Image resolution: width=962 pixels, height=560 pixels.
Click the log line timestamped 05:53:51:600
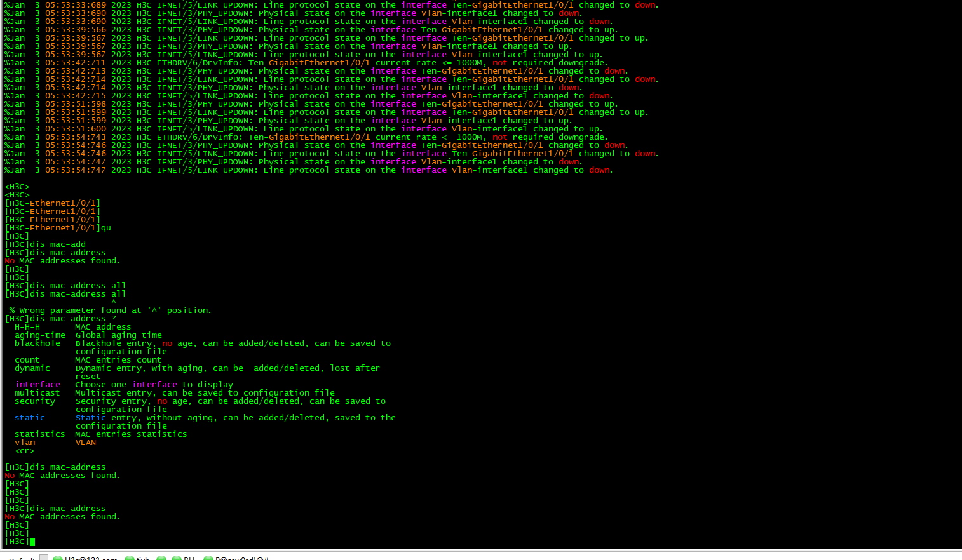[x=303, y=129]
